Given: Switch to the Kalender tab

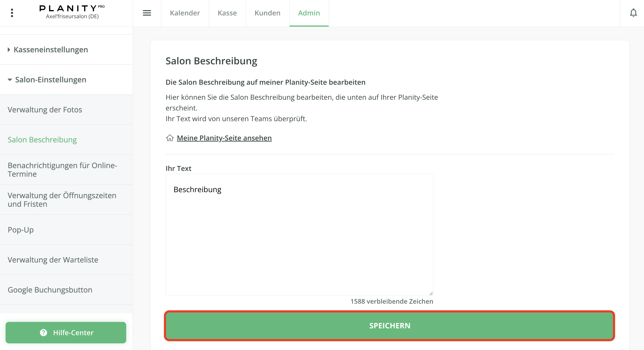Looking at the screenshot, I should 185,13.
